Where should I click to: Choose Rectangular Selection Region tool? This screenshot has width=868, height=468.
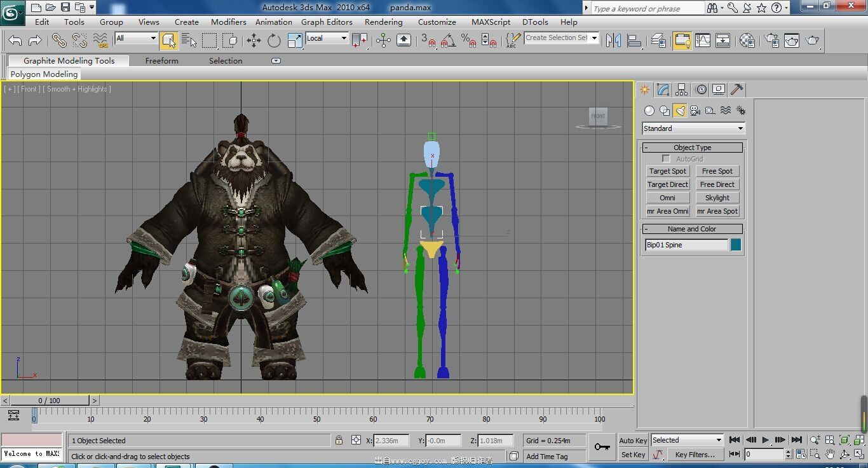(x=210, y=41)
